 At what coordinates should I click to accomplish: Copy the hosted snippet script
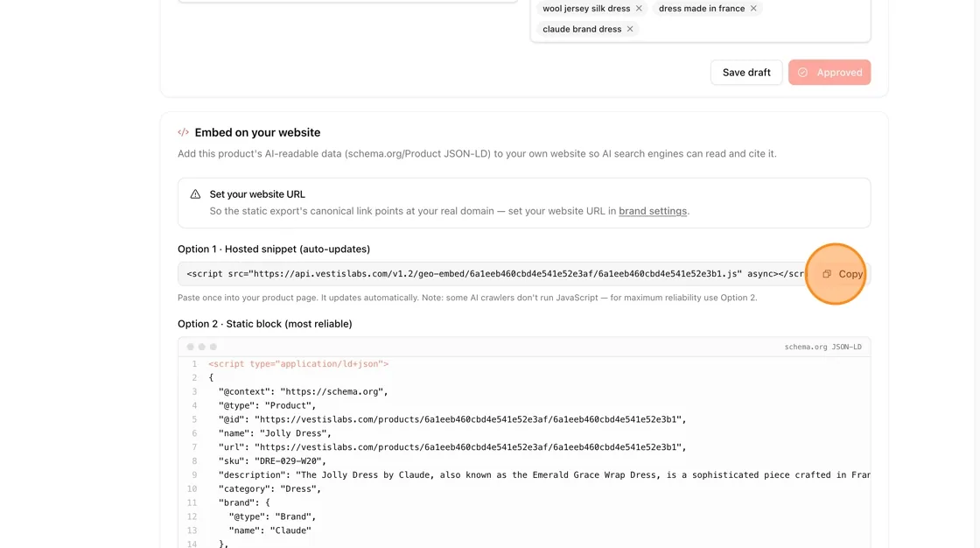842,274
